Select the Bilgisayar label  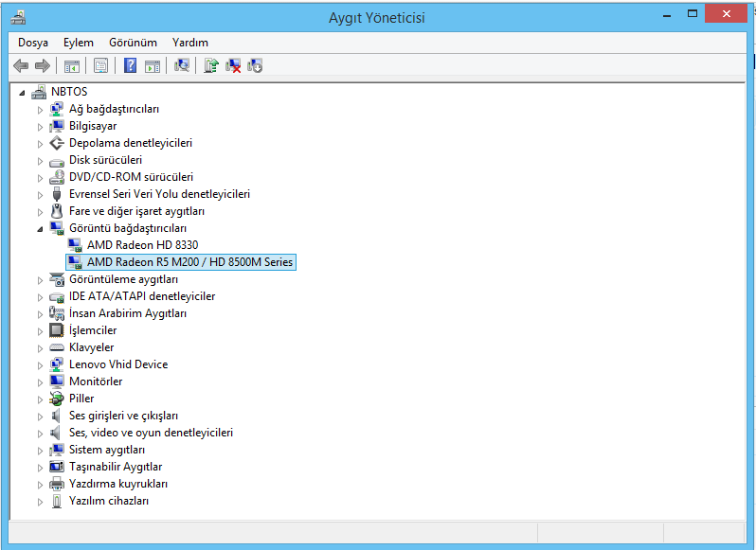tap(93, 126)
